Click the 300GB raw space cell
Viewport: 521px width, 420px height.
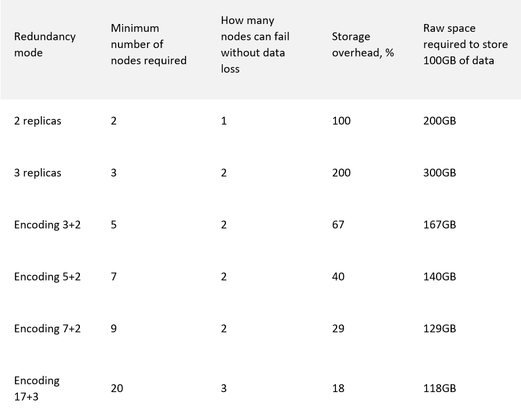(x=439, y=173)
